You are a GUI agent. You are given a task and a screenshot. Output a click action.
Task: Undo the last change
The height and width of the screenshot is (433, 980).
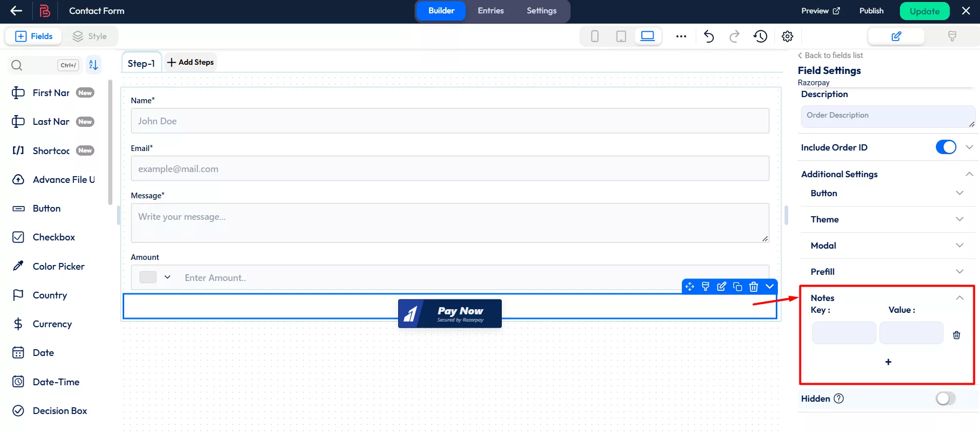709,36
